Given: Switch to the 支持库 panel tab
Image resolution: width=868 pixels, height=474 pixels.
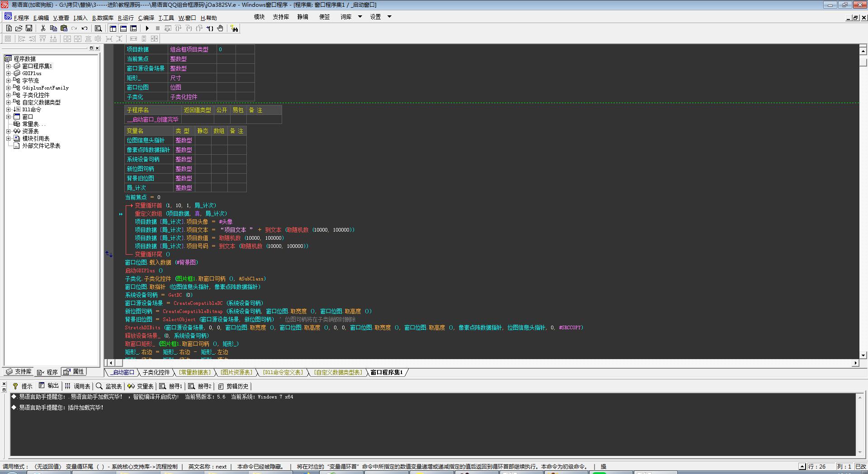Looking at the screenshot, I should tap(19, 372).
